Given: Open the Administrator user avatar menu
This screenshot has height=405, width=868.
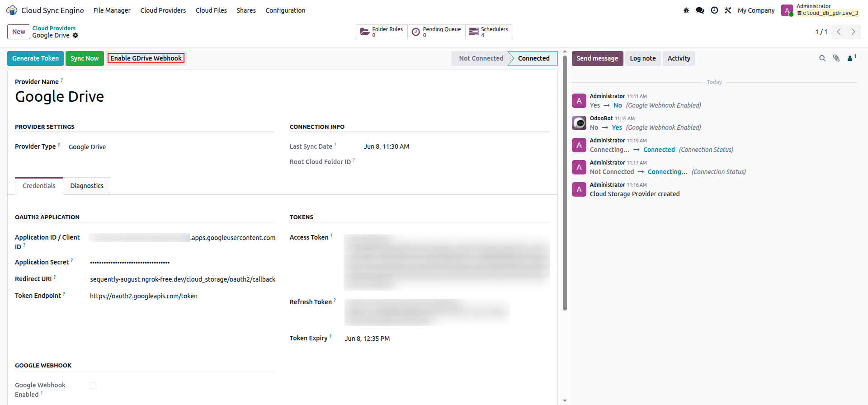Looking at the screenshot, I should tap(787, 10).
